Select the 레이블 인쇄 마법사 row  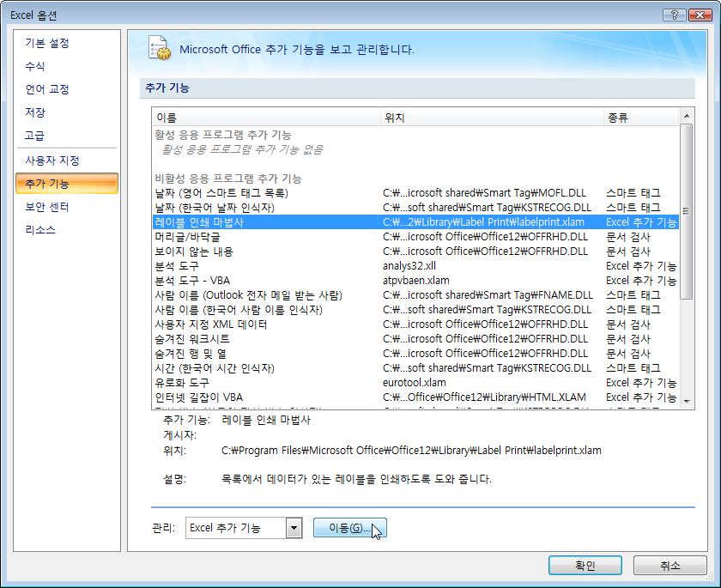pos(415,222)
